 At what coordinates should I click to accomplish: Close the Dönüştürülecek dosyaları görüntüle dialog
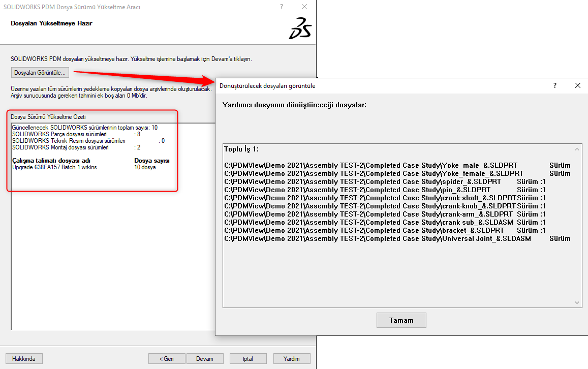[x=577, y=85]
